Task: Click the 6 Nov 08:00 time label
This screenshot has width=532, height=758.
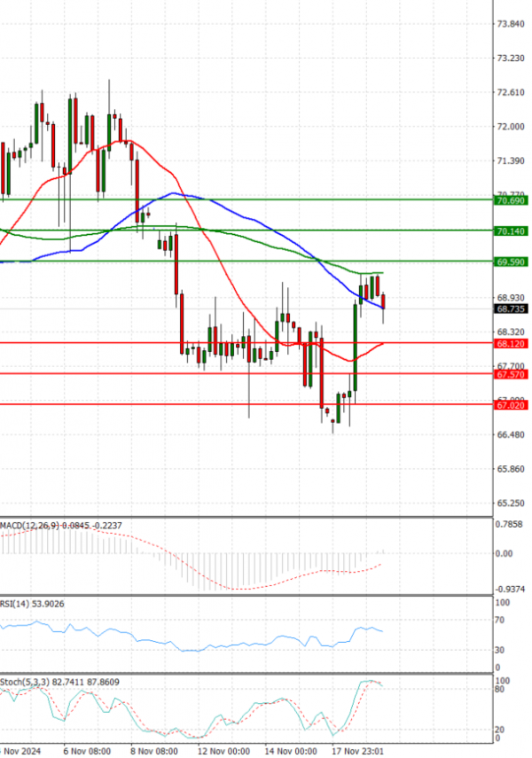Action: click(87, 751)
